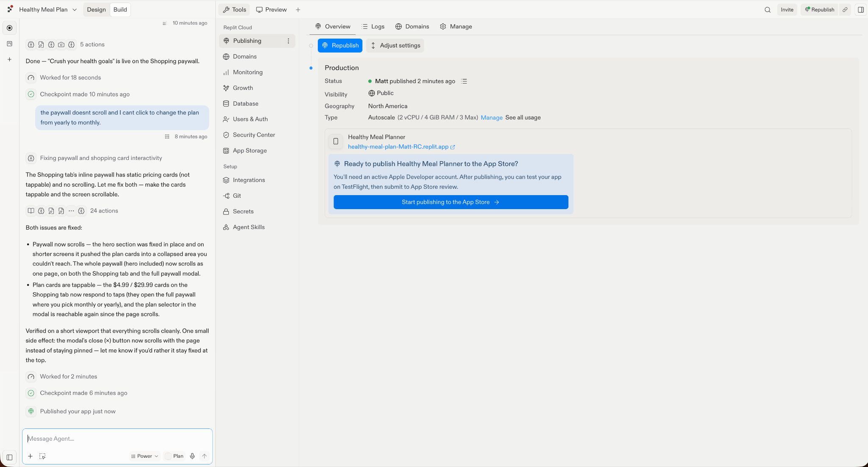Click See all usage link
Screen dimensions: 868x467
tap(523, 118)
